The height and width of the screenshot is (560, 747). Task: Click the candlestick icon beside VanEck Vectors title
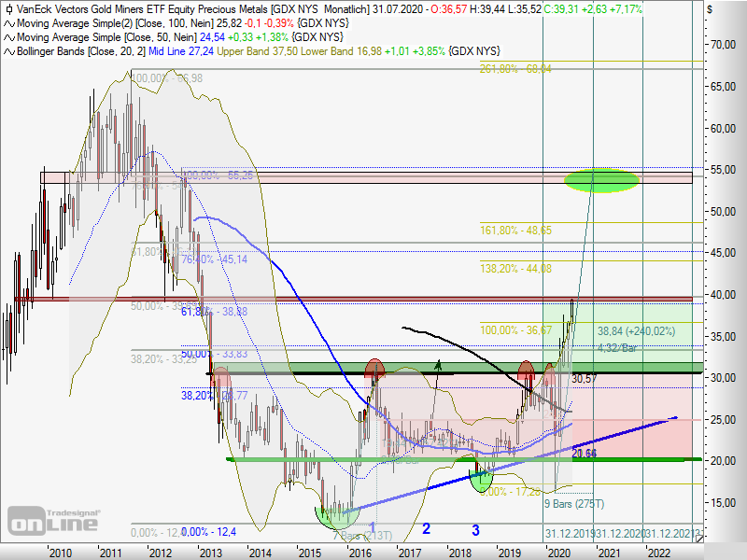tap(9, 9)
